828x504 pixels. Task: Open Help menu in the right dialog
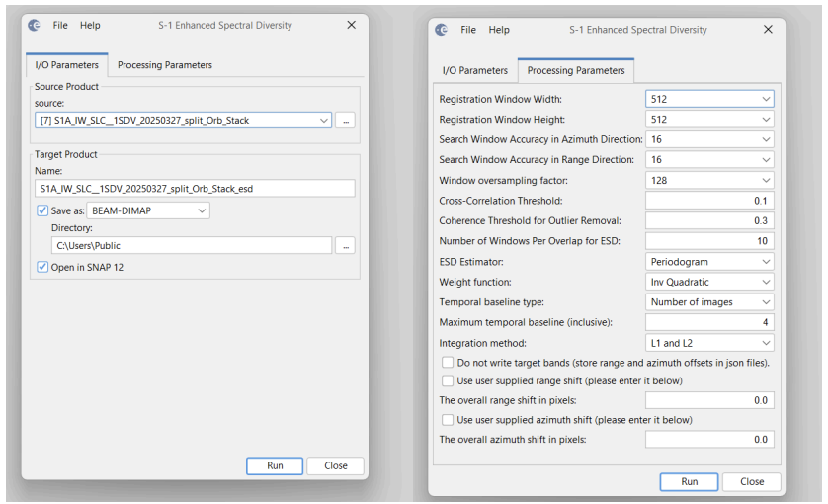tap(499, 30)
